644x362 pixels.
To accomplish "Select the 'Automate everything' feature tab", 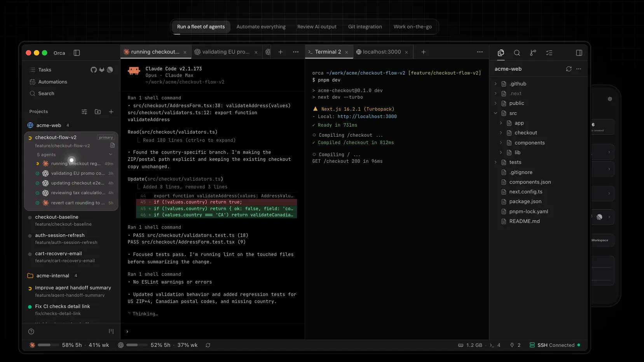I will (x=261, y=27).
